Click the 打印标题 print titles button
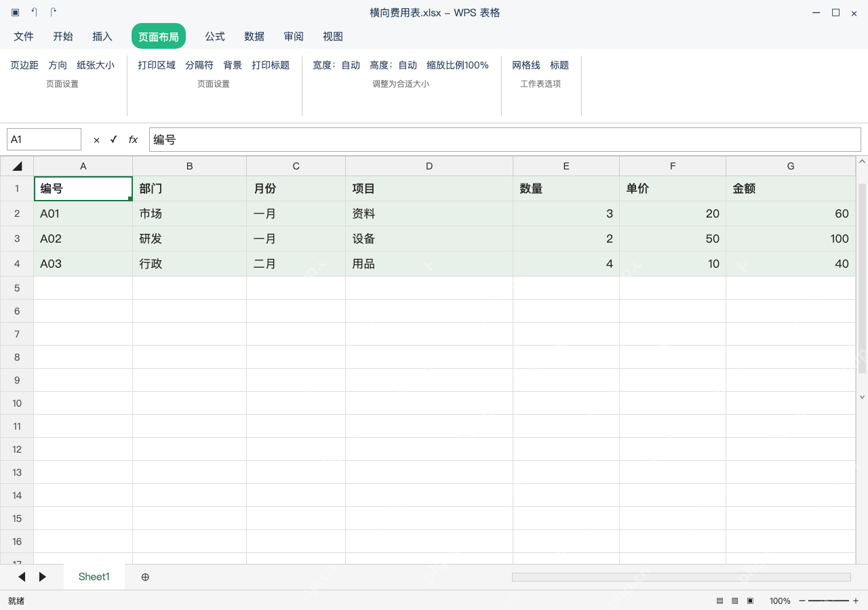The height and width of the screenshot is (610, 868). (271, 65)
